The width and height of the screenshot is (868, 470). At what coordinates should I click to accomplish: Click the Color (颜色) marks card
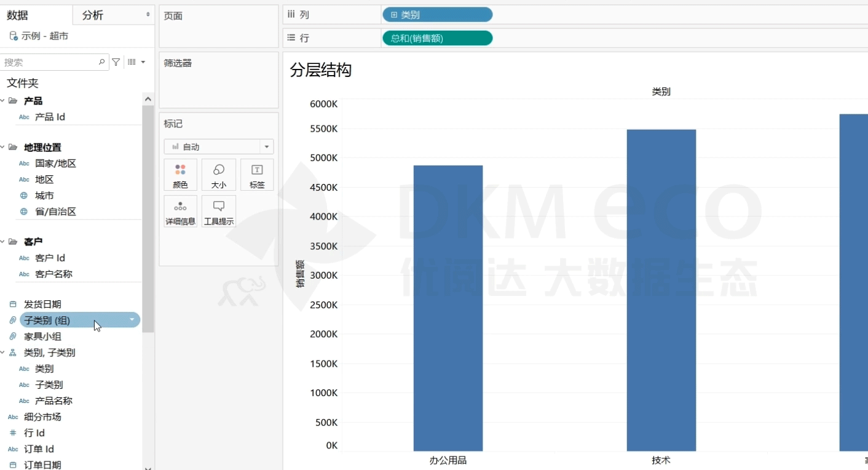[180, 175]
